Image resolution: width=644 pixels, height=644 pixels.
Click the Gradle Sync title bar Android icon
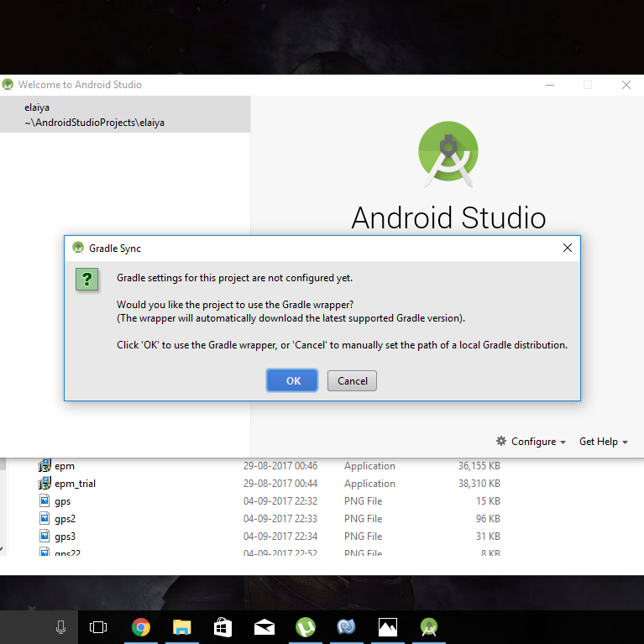[x=78, y=248]
